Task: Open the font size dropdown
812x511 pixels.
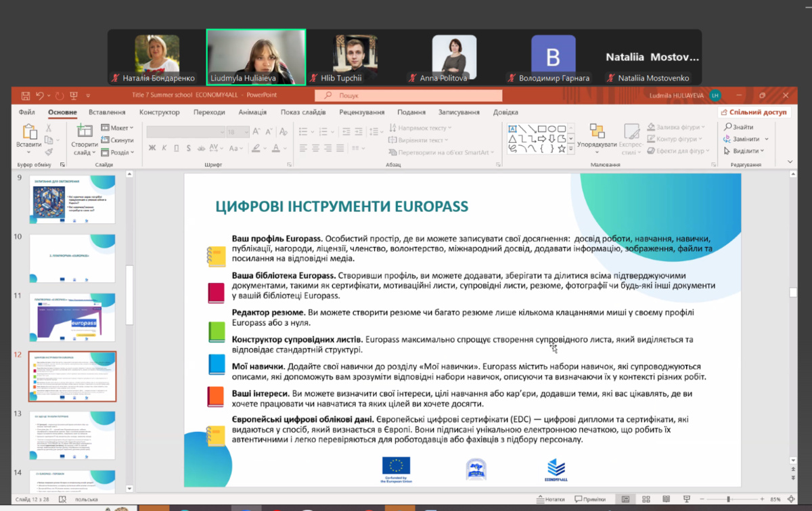Action: (247, 132)
